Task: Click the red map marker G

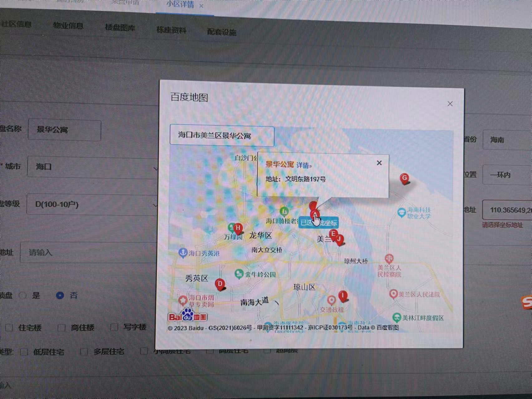Action: click(404, 179)
